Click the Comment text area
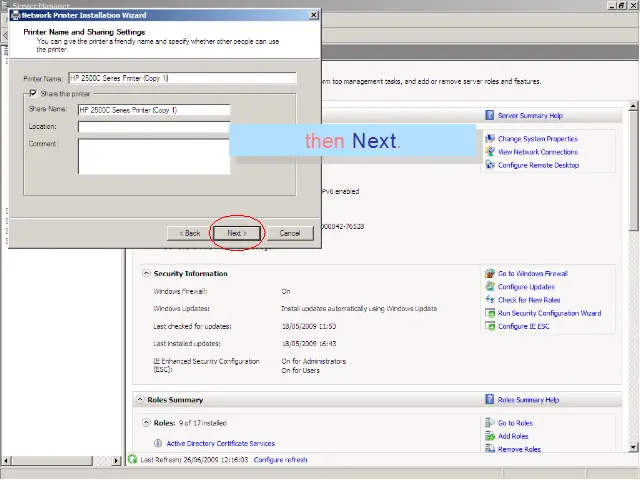The width and height of the screenshot is (640, 480). [154, 157]
